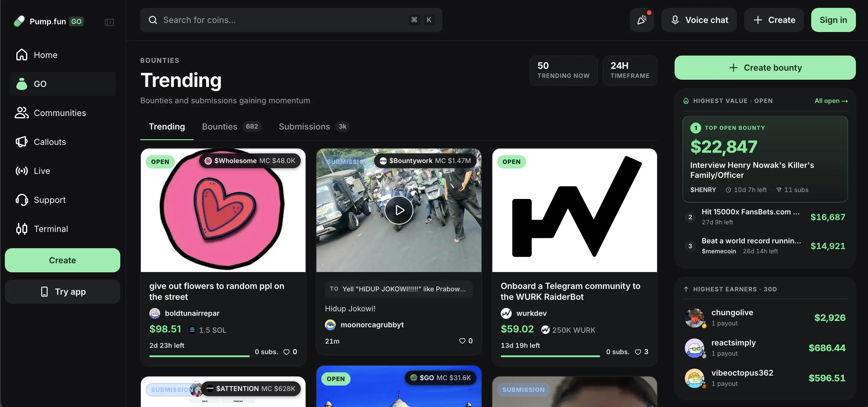868x407 pixels.
Task: Click the Highest Value flame icon
Action: click(x=686, y=101)
